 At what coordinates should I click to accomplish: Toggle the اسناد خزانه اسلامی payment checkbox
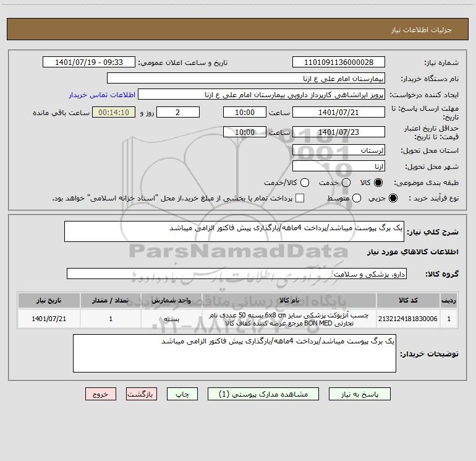click(x=300, y=198)
